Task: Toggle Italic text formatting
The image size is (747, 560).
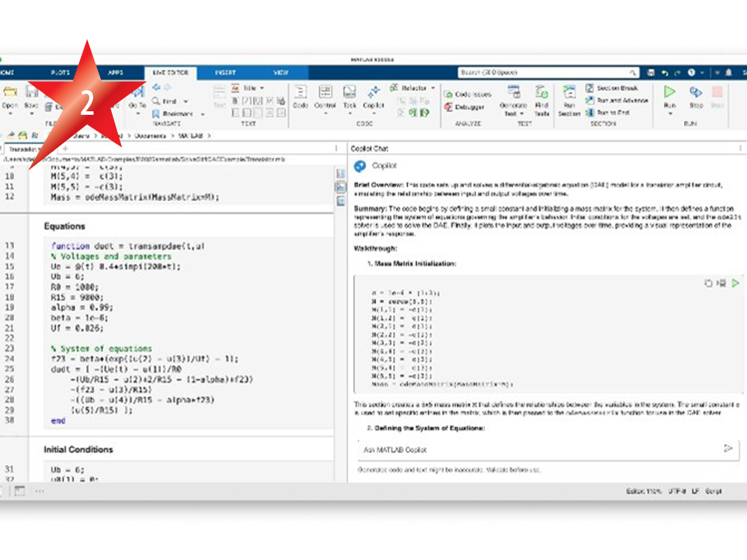Action: coord(246,101)
